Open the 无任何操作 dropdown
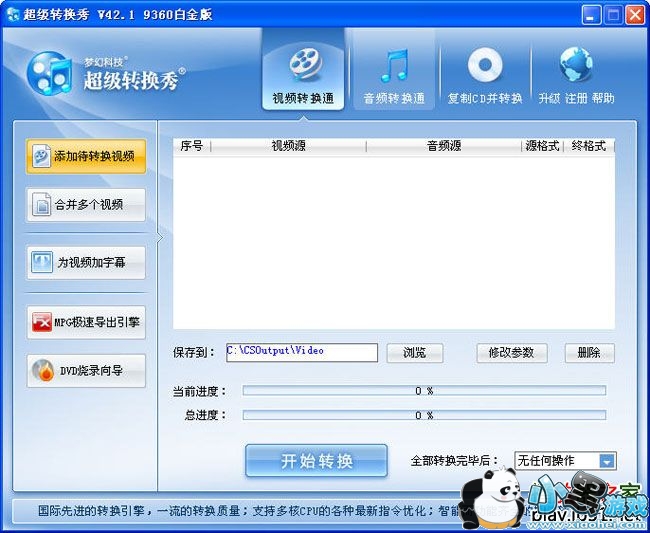 [x=565, y=461]
